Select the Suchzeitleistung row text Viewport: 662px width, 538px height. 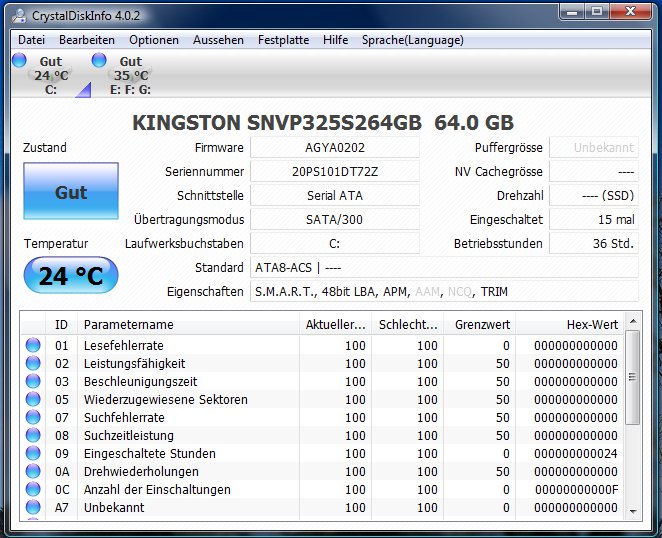click(129, 435)
